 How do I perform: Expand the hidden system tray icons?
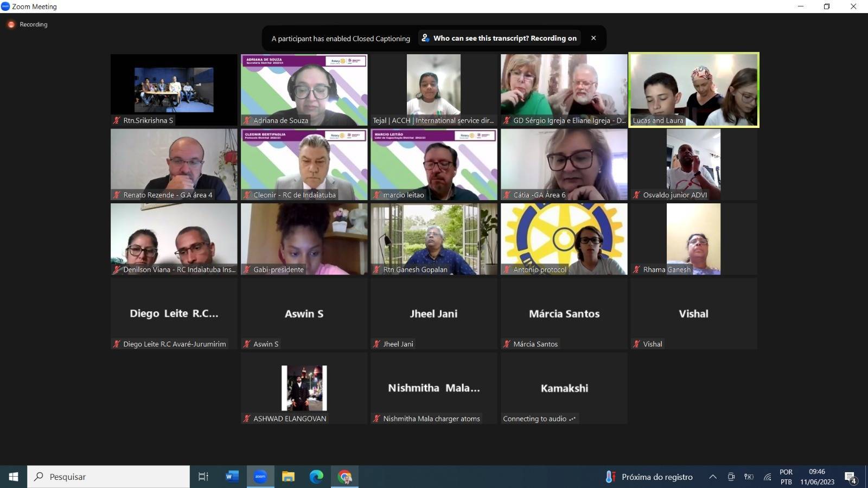point(713,477)
